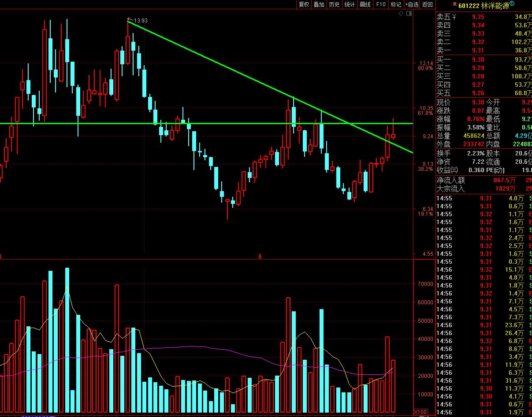Click the diamond marker icon above chart

[x=401, y=14]
